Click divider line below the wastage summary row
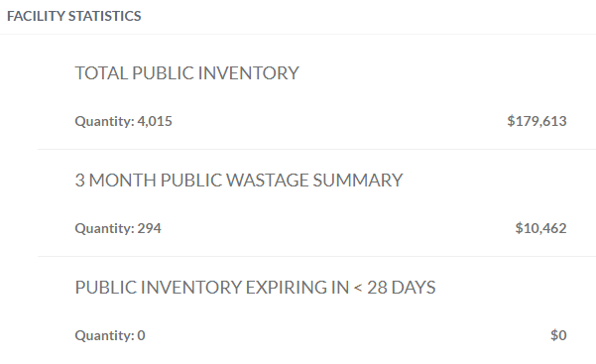596x364 pixels. click(316, 256)
